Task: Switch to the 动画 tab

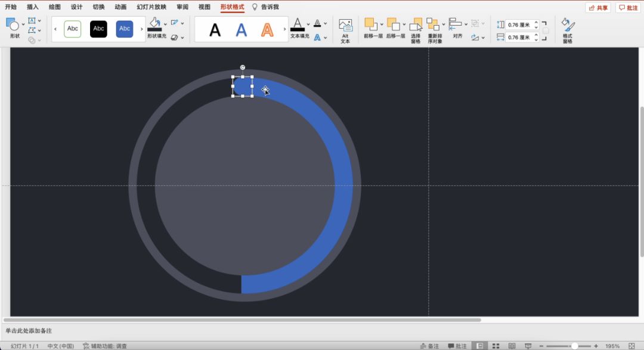Action: point(120,7)
